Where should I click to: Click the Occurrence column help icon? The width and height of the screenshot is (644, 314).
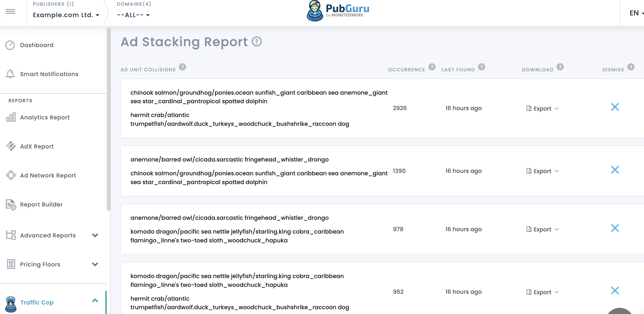432,67
